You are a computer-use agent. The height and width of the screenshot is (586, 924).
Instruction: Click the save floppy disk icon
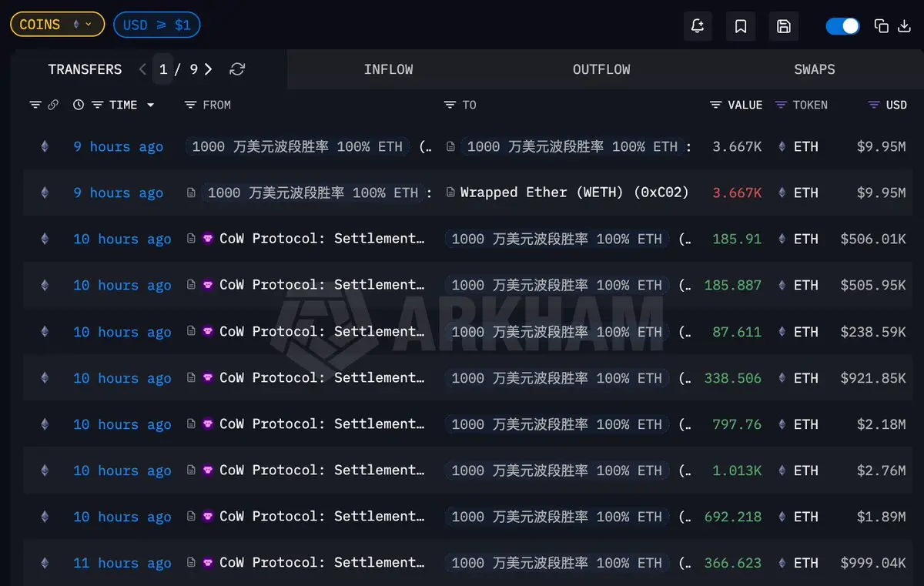pos(784,26)
